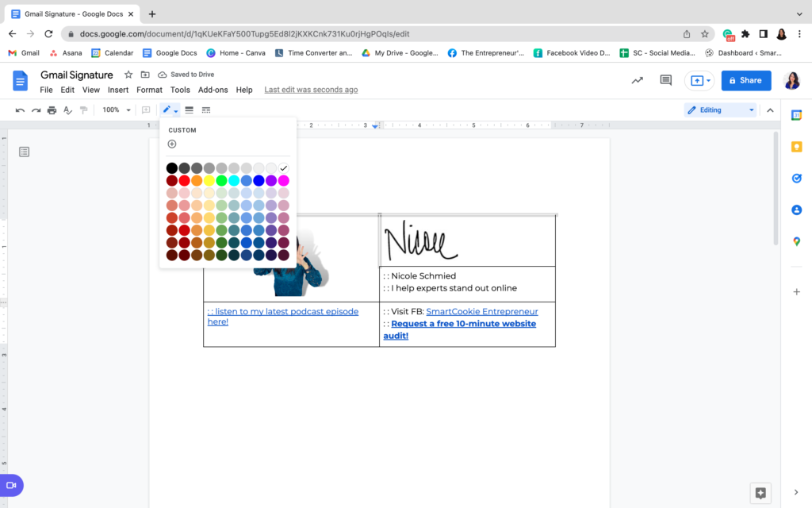The height and width of the screenshot is (508, 812).
Task: Click the Add comment toolbar icon
Action: [x=146, y=110]
